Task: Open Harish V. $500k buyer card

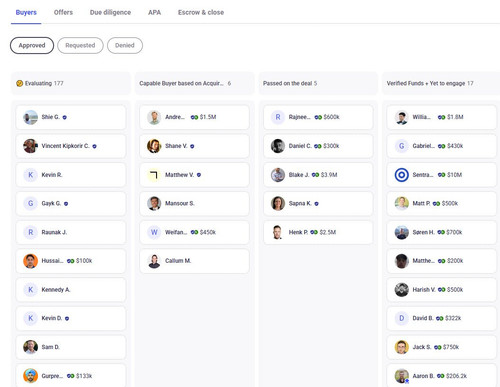Action: [442, 290]
